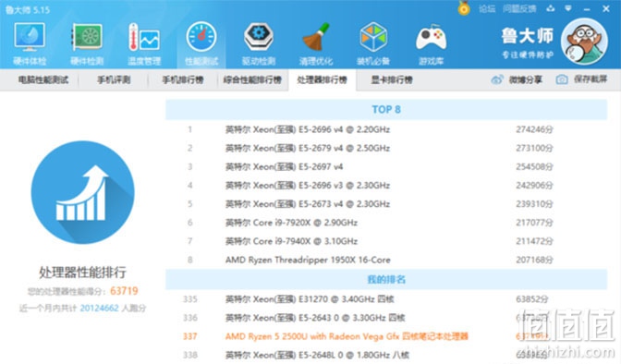Select Xeon E31270 @ 3.40GHz row

[386, 299]
